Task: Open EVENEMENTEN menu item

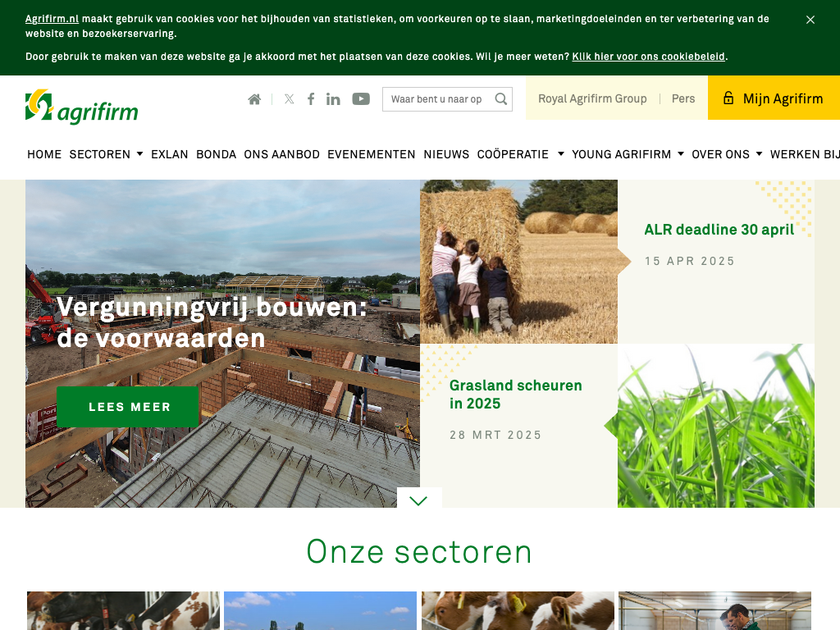Action: click(372, 154)
